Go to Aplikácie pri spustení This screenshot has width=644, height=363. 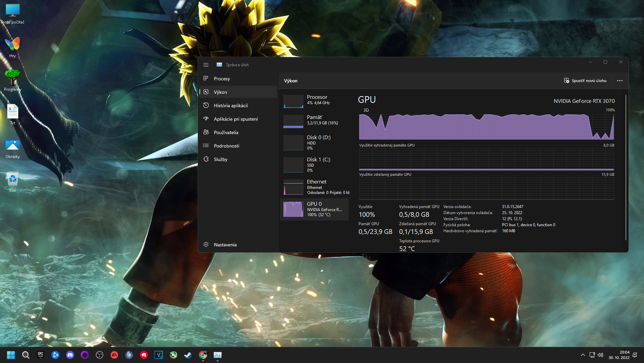(235, 119)
